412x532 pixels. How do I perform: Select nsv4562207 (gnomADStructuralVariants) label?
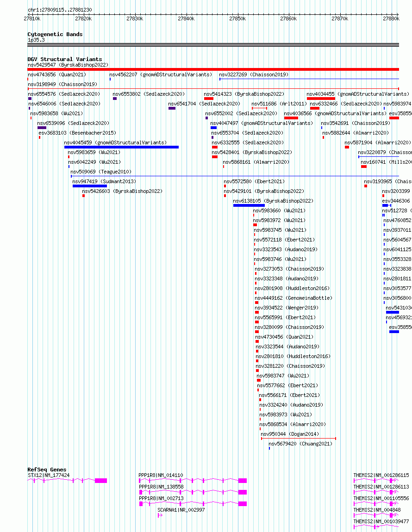161,74
